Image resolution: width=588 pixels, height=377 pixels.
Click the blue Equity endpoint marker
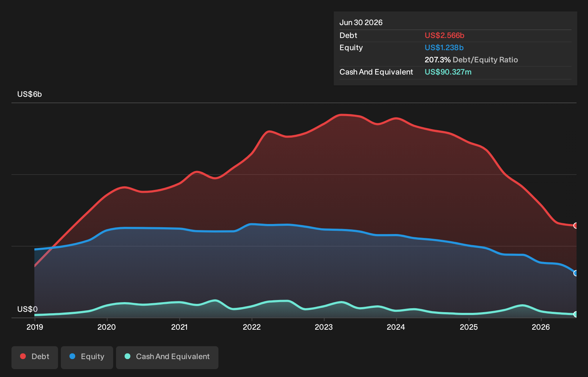coord(576,273)
